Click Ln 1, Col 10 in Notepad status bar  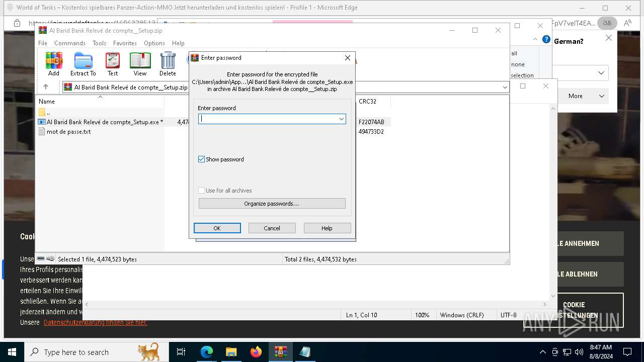pyautogui.click(x=362, y=315)
